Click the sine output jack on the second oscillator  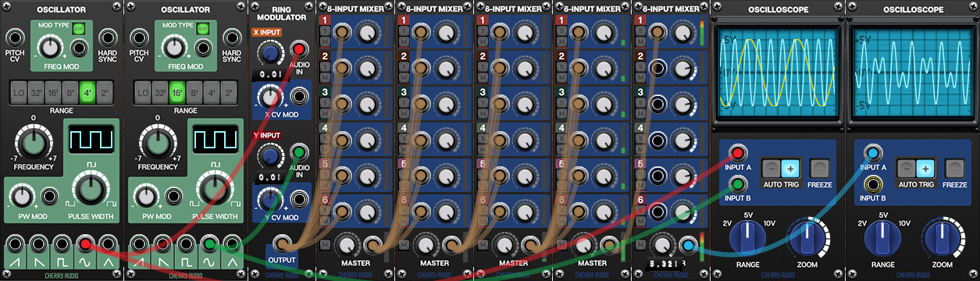[209, 244]
